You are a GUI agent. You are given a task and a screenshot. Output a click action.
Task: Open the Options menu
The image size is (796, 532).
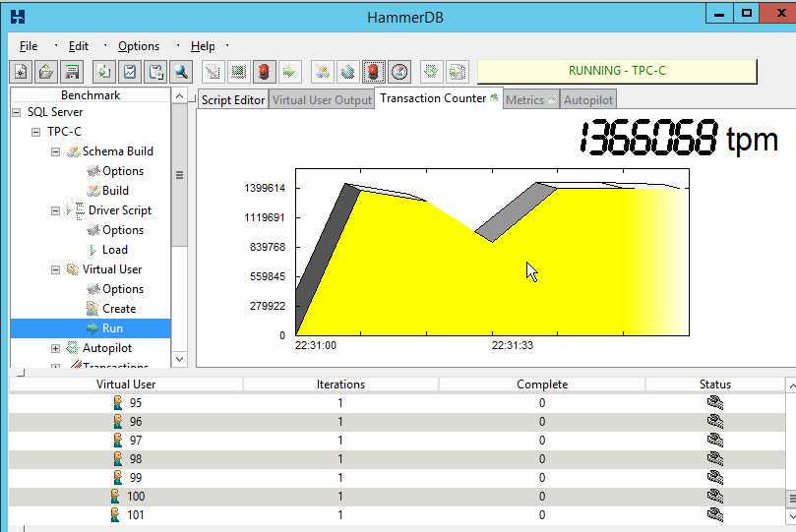[139, 46]
